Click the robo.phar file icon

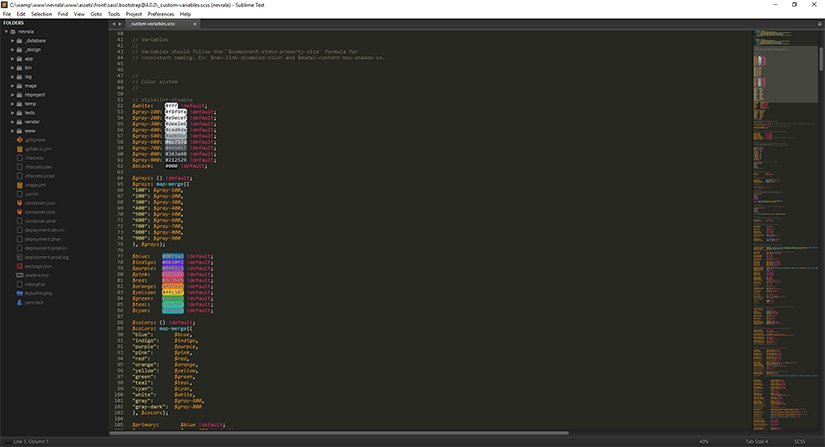(x=19, y=284)
